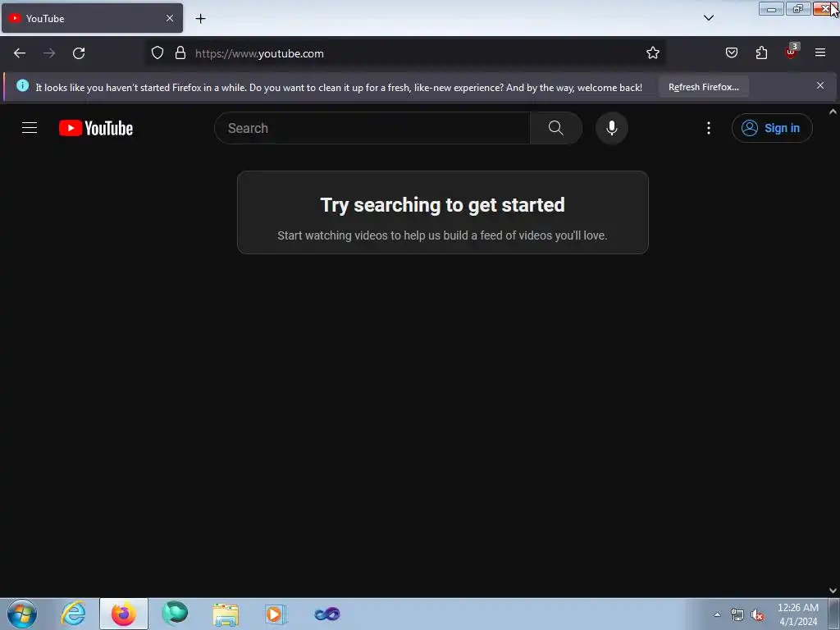The image size is (840, 630).
Task: Click the network tray icon
Action: pyautogui.click(x=737, y=615)
